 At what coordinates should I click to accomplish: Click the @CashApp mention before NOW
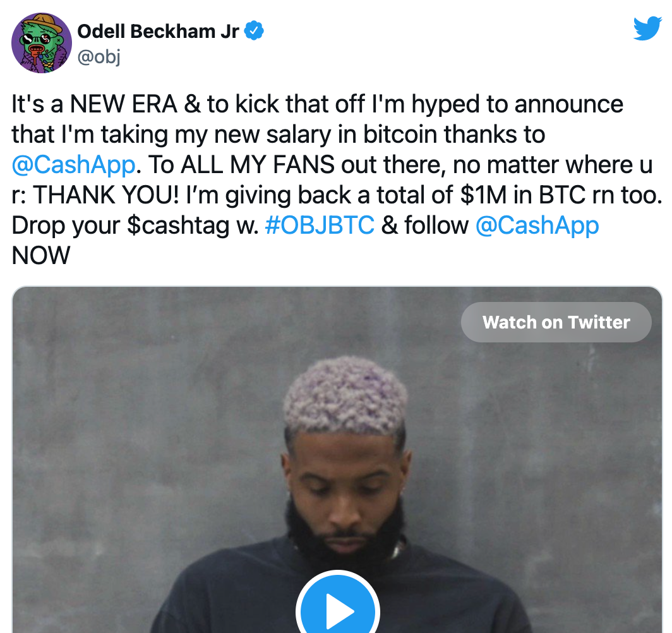click(x=537, y=226)
